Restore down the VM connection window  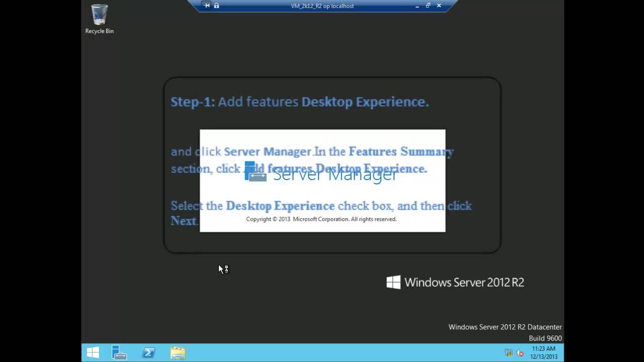pos(428,6)
